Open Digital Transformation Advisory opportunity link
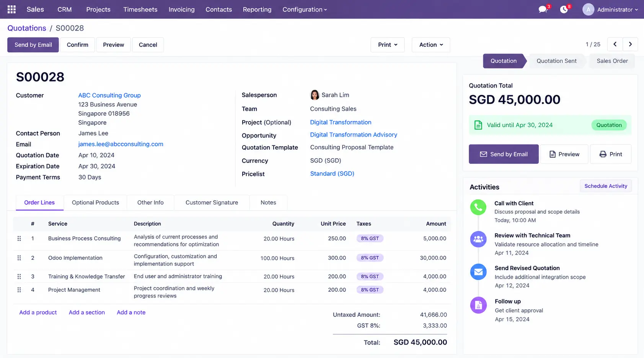 (354, 135)
